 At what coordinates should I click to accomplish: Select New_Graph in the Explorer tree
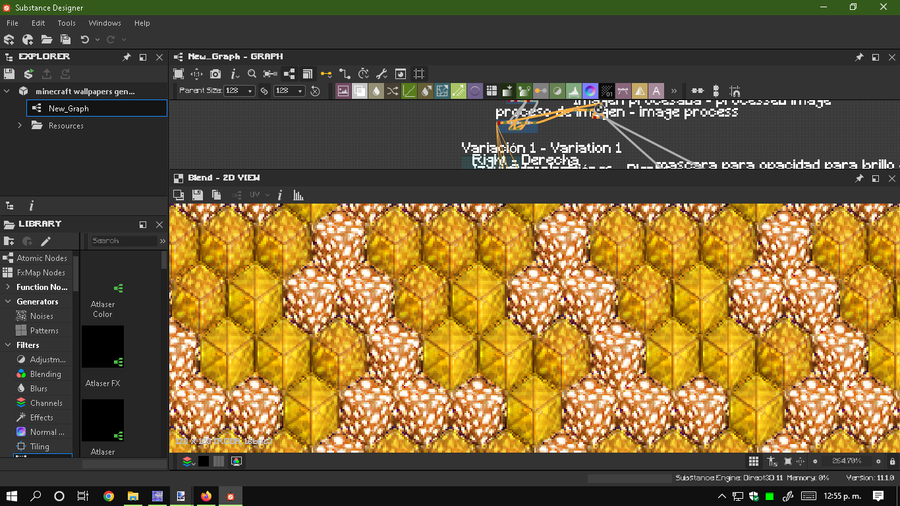96,108
